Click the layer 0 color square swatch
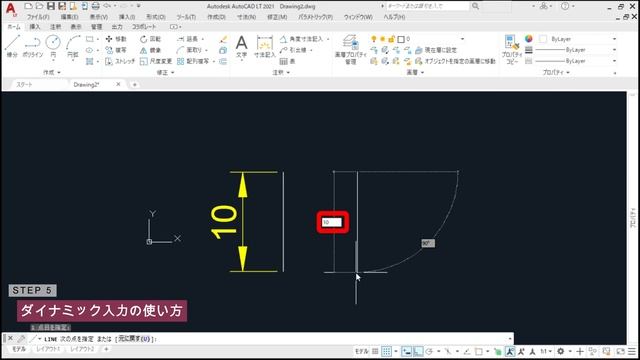This screenshot has width=640, height=360. coord(401,39)
